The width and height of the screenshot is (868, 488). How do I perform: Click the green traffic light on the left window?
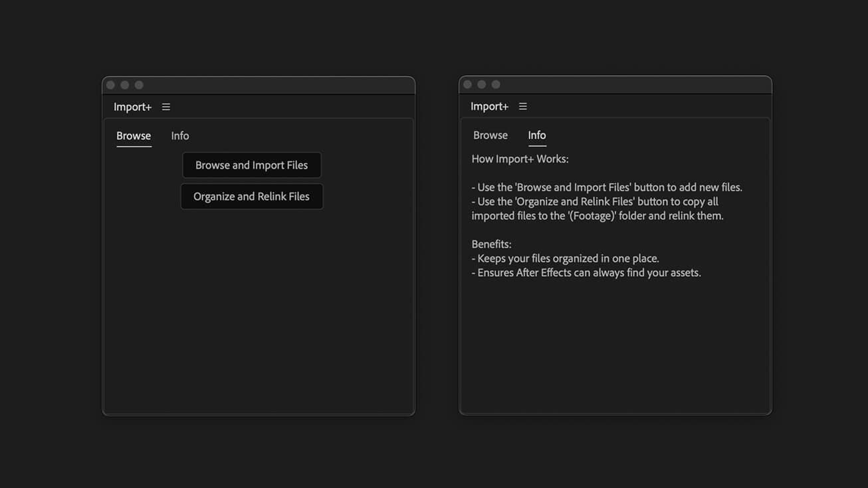[x=139, y=84]
